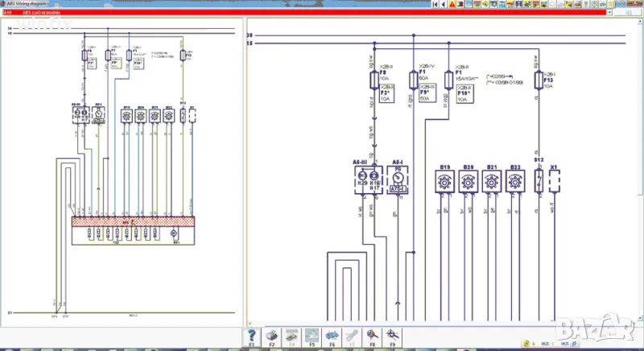
Task: Click the previous-page arrow in top toolbar
Action: click(445, 4)
